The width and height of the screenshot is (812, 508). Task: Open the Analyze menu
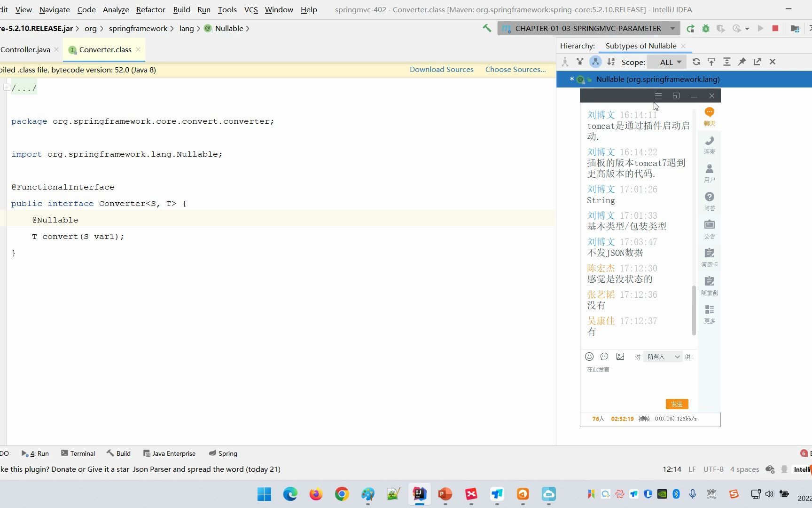pyautogui.click(x=116, y=9)
